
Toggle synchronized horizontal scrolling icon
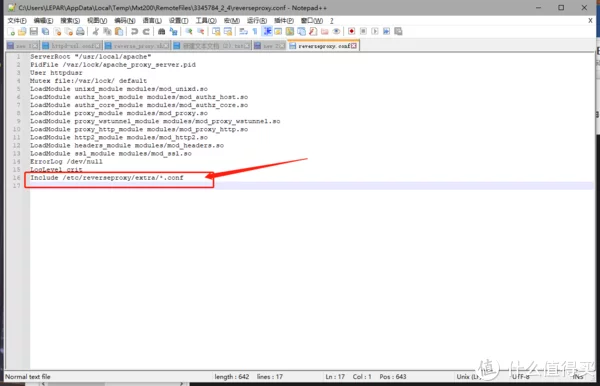tap(228, 32)
